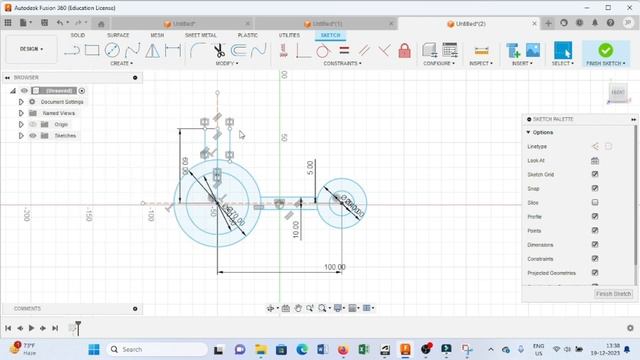This screenshot has width=640, height=360.
Task: Open the Data Panel grid icon
Action: coord(8,23)
